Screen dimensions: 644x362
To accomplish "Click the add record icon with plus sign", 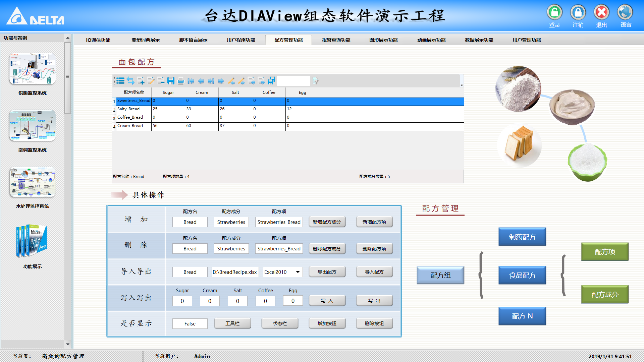I will (141, 81).
